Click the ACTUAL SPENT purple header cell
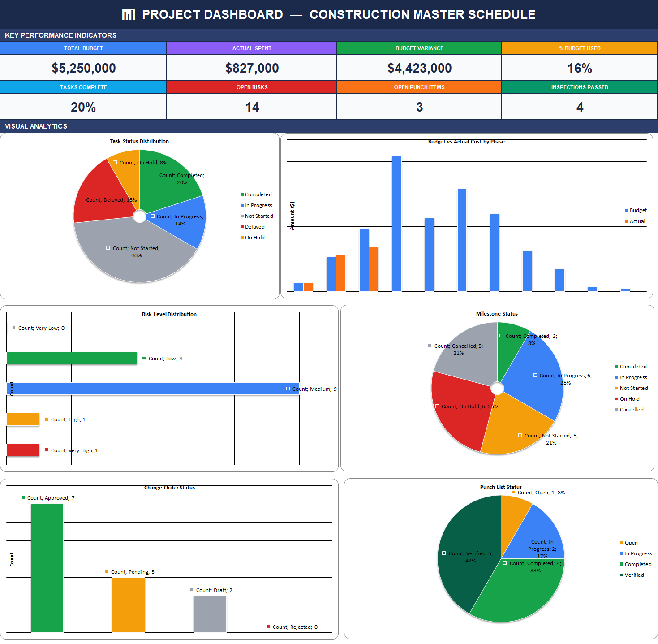658x644 pixels. click(x=252, y=48)
